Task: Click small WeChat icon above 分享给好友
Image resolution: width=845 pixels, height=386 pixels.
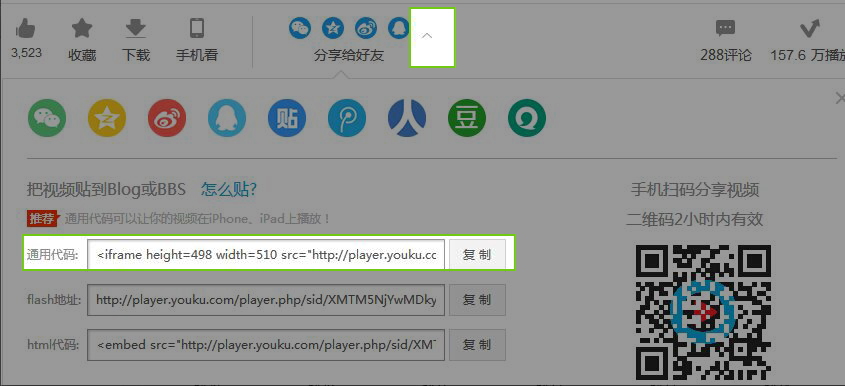Action: 300,27
